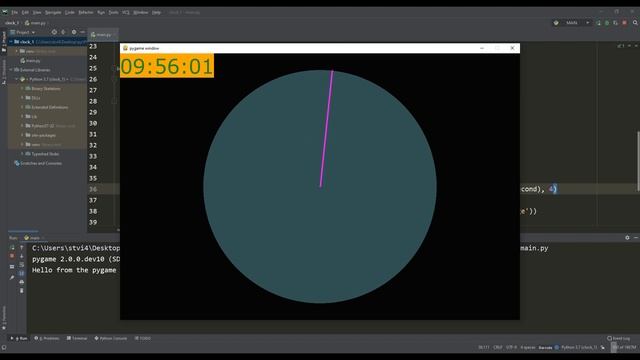Toggle scroll to end in Run console
This screenshot has height=360, width=640.
[x=22, y=273]
